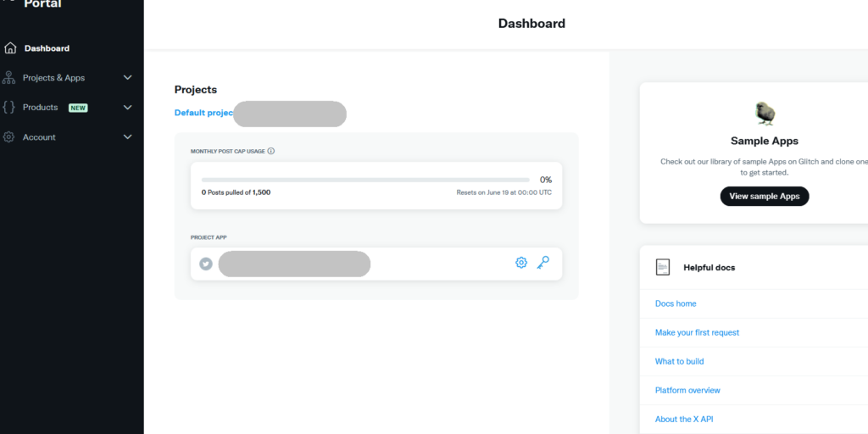This screenshot has width=868, height=434.
Task: Select Products in the sidebar
Action: pyautogui.click(x=41, y=108)
